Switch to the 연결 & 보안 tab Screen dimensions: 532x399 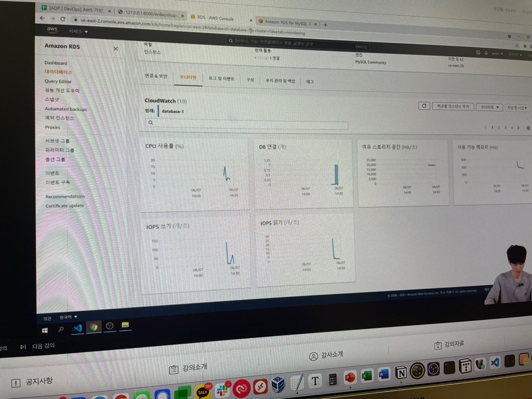tap(156, 76)
